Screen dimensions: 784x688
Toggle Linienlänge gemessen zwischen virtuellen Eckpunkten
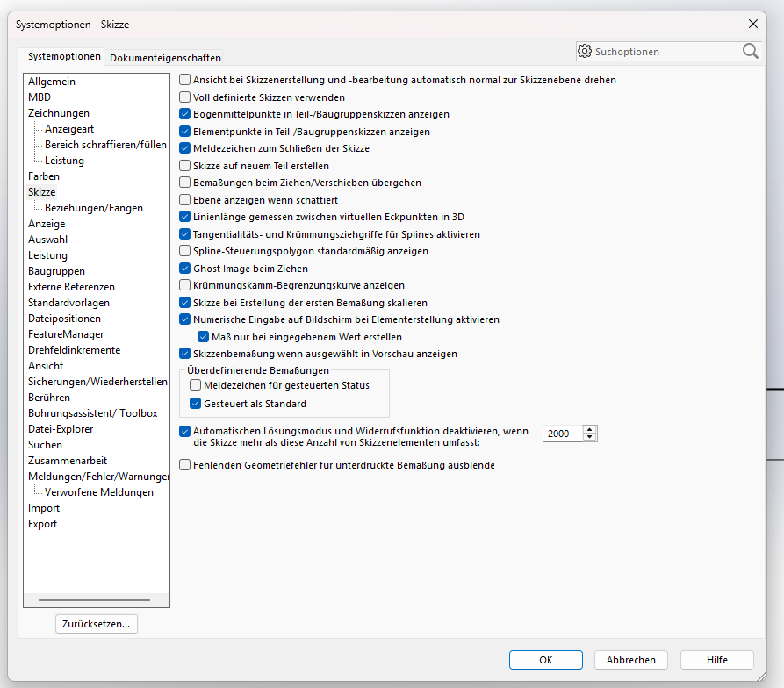pyautogui.click(x=184, y=217)
